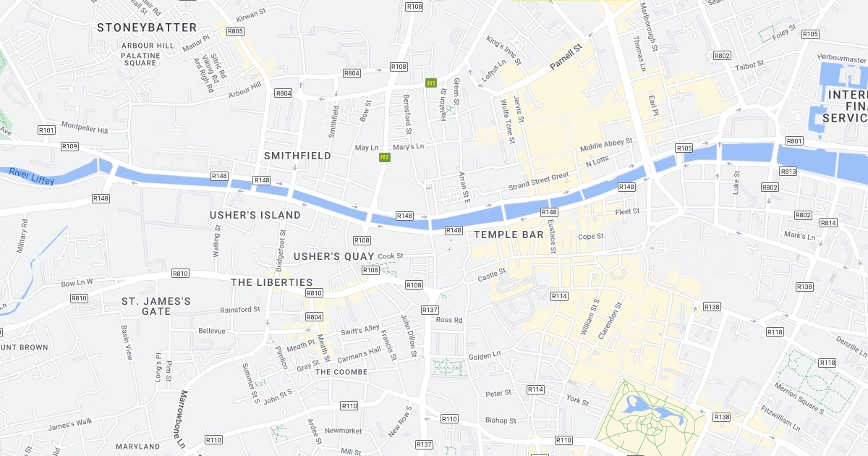The width and height of the screenshot is (868, 456).
Task: Click the St. James's Gate label
Action: point(156,306)
